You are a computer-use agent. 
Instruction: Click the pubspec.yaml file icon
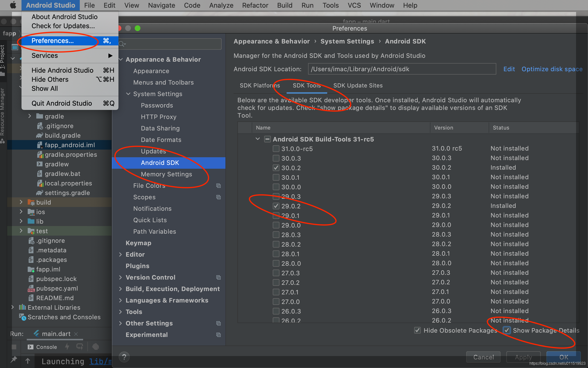click(31, 288)
